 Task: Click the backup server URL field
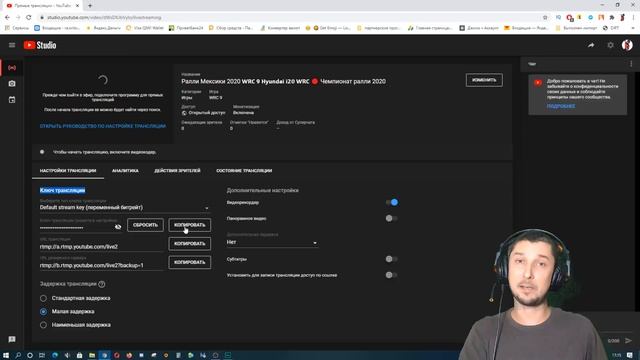coord(102,265)
